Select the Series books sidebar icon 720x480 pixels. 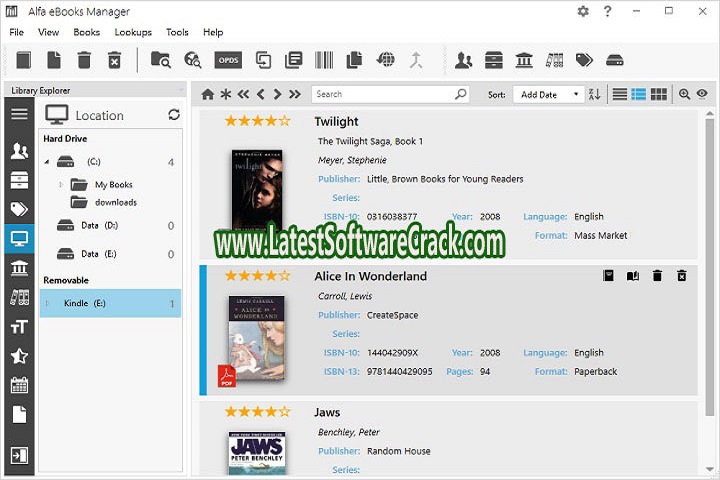pyautogui.click(x=19, y=298)
